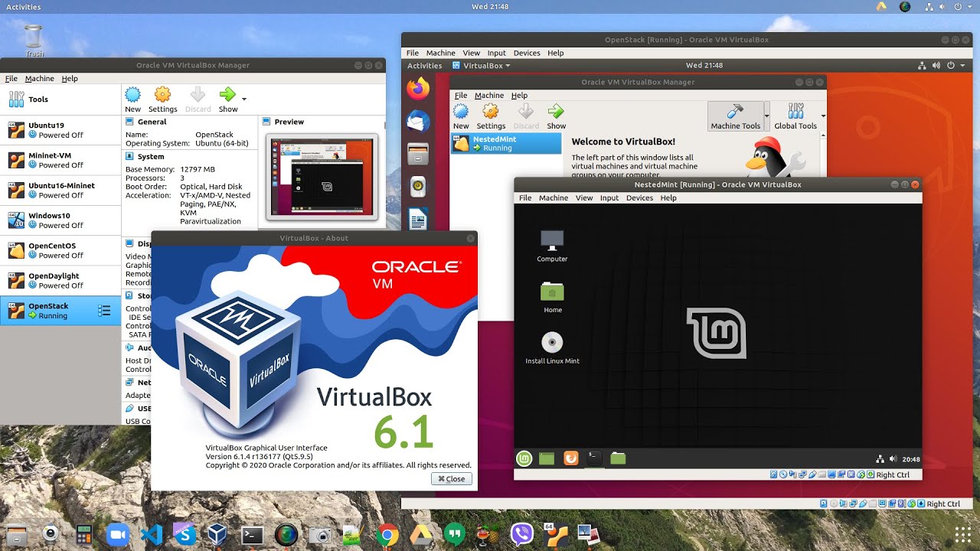
Task: Click Home folder icon on Mint desktop
Action: point(552,298)
